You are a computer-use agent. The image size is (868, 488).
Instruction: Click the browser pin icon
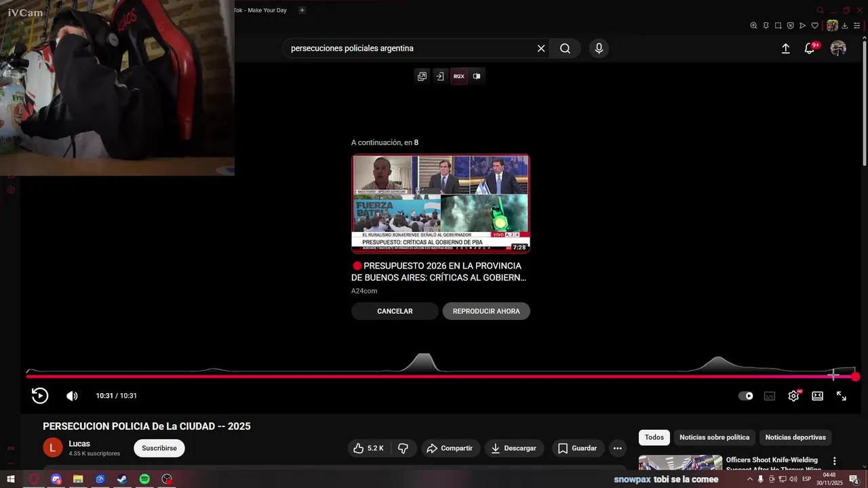coord(766,26)
